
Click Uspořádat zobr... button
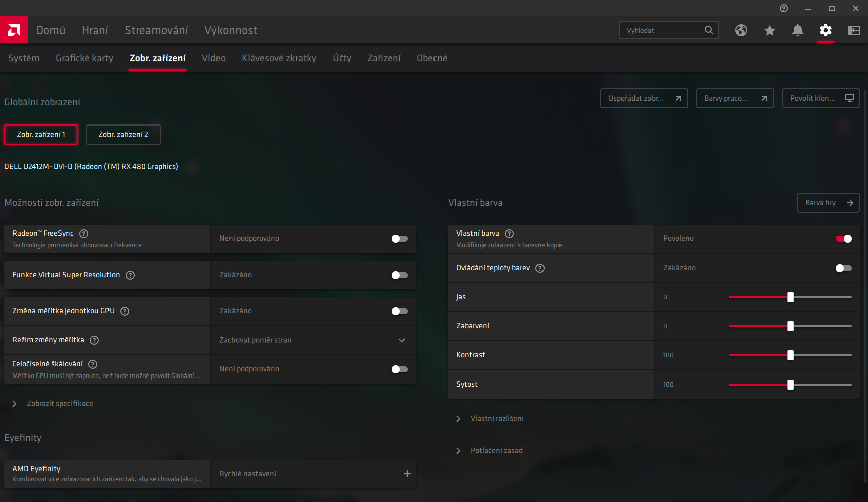click(644, 98)
